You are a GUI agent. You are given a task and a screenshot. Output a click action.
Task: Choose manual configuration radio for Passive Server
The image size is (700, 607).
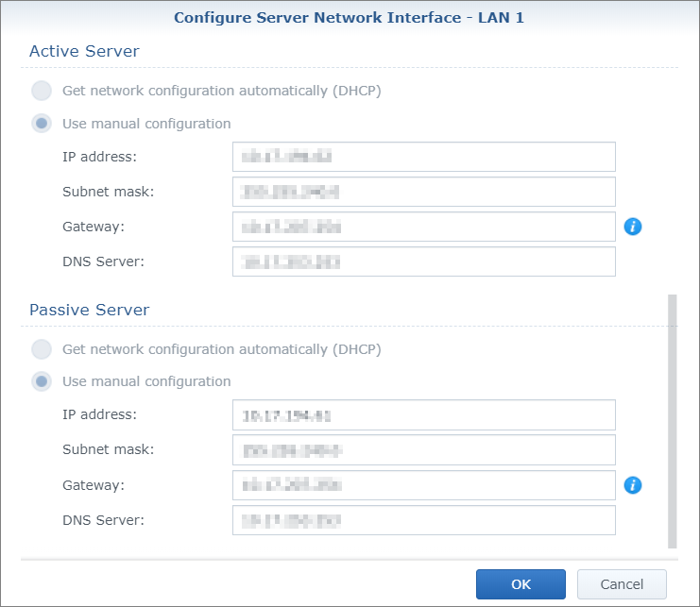[x=42, y=381]
